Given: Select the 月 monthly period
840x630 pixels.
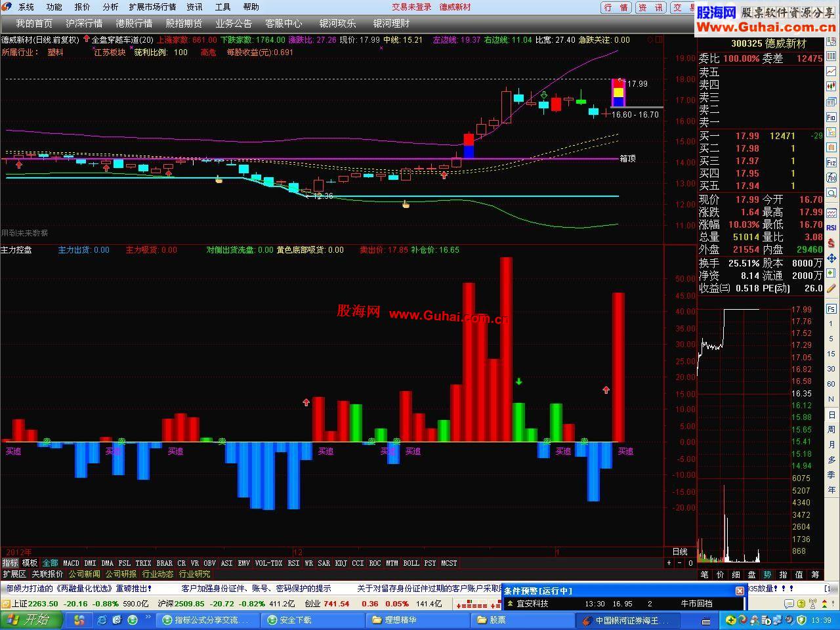Looking at the screenshot, I should pos(831,445).
